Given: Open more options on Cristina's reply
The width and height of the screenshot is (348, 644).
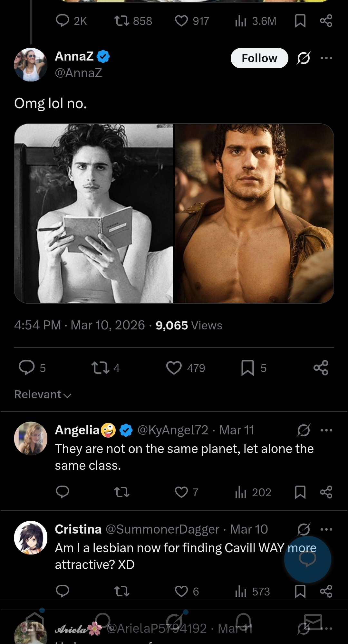Looking at the screenshot, I should click(x=326, y=529).
